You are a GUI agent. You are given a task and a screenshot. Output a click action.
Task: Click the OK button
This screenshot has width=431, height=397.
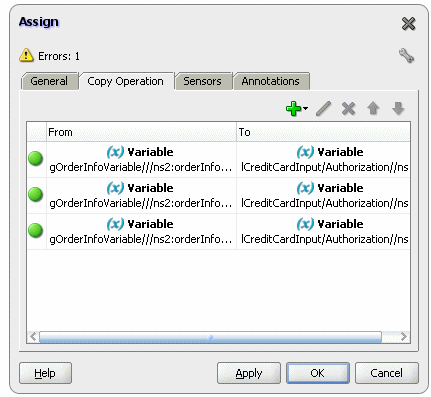pyautogui.click(x=318, y=373)
